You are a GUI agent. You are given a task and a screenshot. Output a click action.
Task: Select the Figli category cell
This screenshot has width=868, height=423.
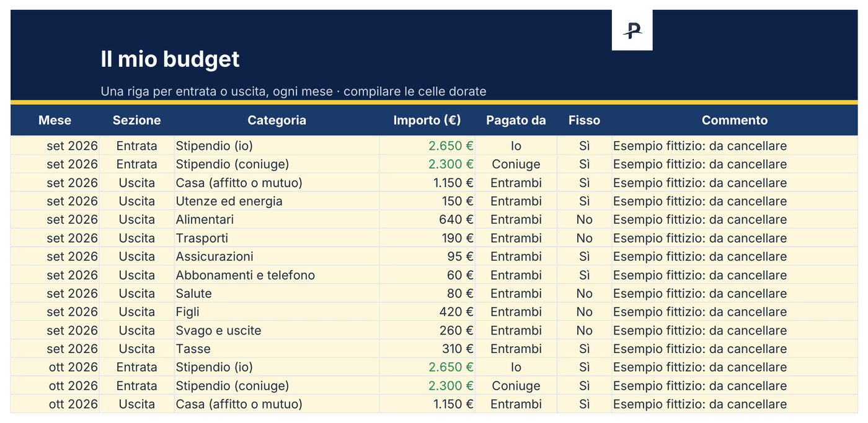click(277, 312)
